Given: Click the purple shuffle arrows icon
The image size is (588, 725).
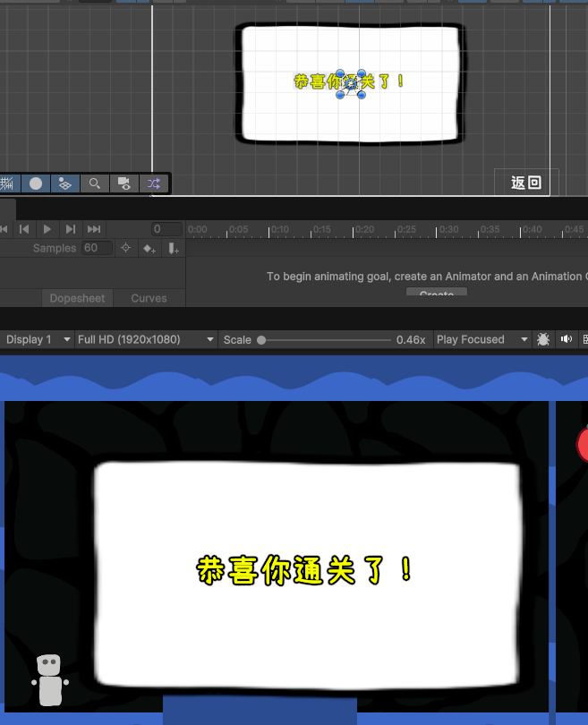Looking at the screenshot, I should (x=153, y=183).
